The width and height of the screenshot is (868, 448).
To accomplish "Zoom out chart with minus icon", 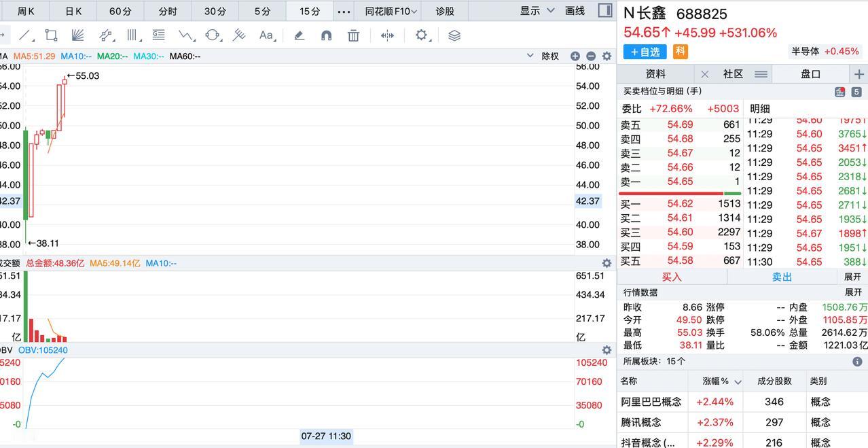I will click(590, 56).
